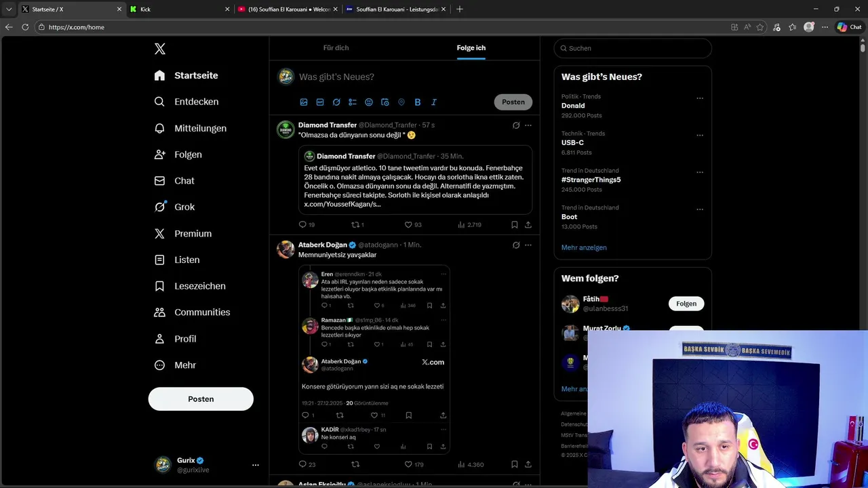
Task: Open Premium in sidebar
Action: pyautogui.click(x=182, y=233)
